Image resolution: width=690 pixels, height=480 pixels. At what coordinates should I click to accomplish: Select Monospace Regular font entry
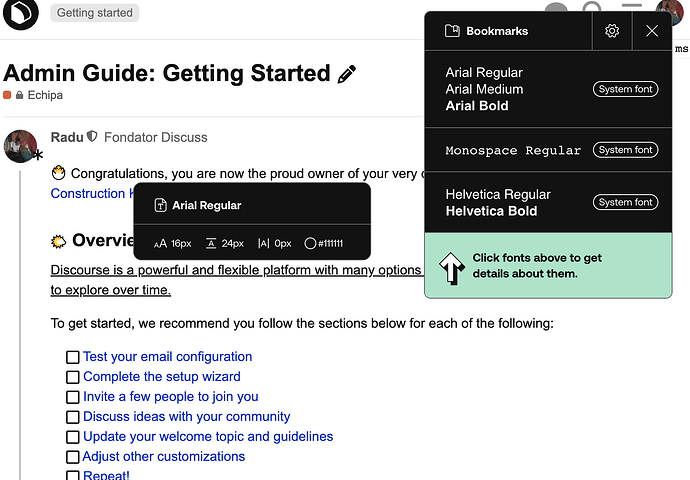point(513,150)
